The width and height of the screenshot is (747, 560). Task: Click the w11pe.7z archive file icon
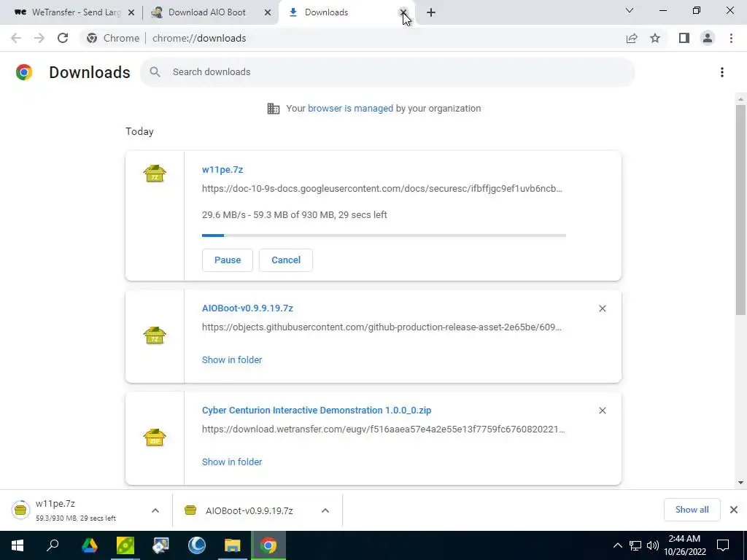click(x=155, y=174)
